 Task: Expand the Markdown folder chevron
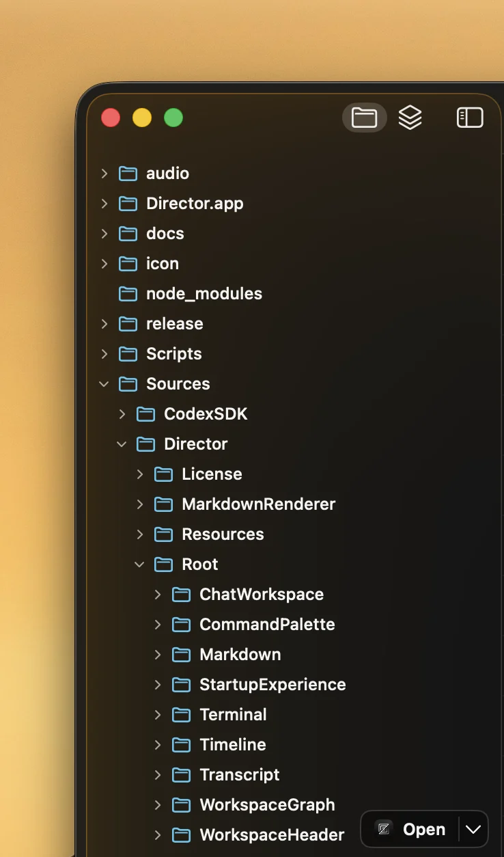158,655
